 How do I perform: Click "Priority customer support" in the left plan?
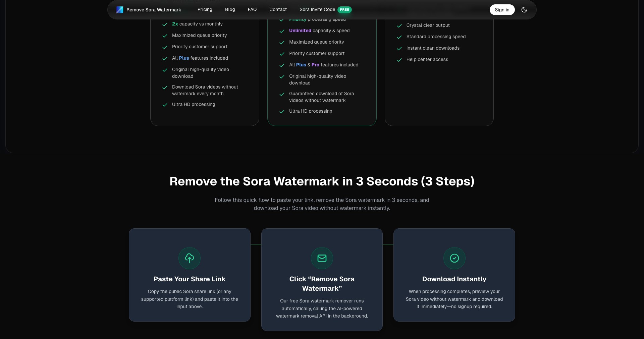(200, 47)
